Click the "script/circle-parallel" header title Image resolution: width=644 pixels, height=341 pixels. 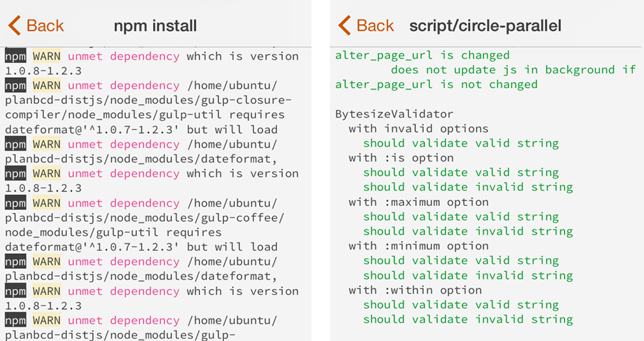coord(485,26)
